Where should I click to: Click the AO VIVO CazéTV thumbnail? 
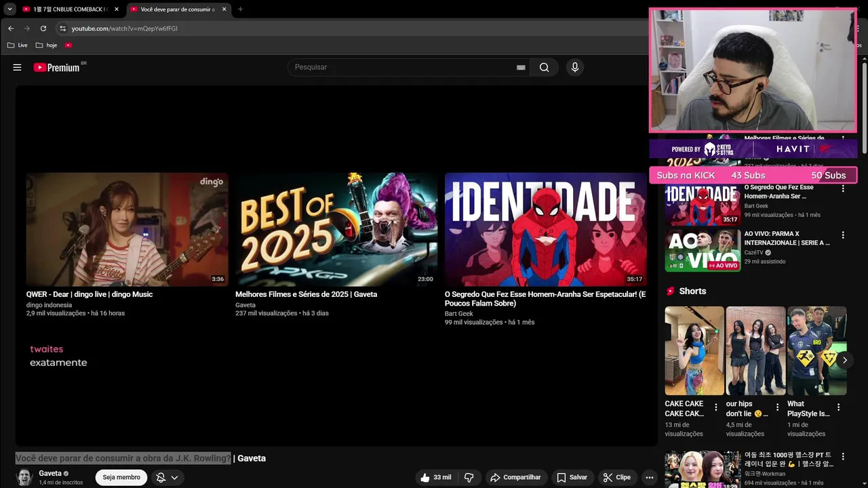tap(703, 250)
